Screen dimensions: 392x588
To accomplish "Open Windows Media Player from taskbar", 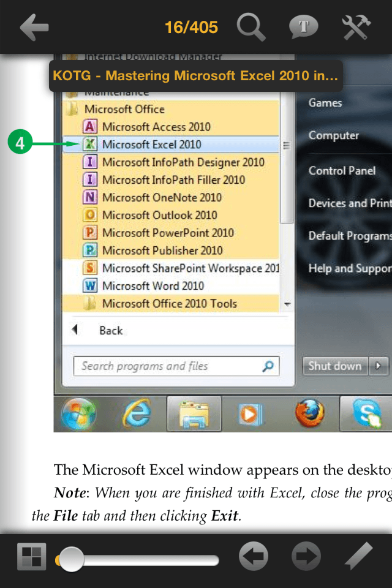I will tap(249, 415).
